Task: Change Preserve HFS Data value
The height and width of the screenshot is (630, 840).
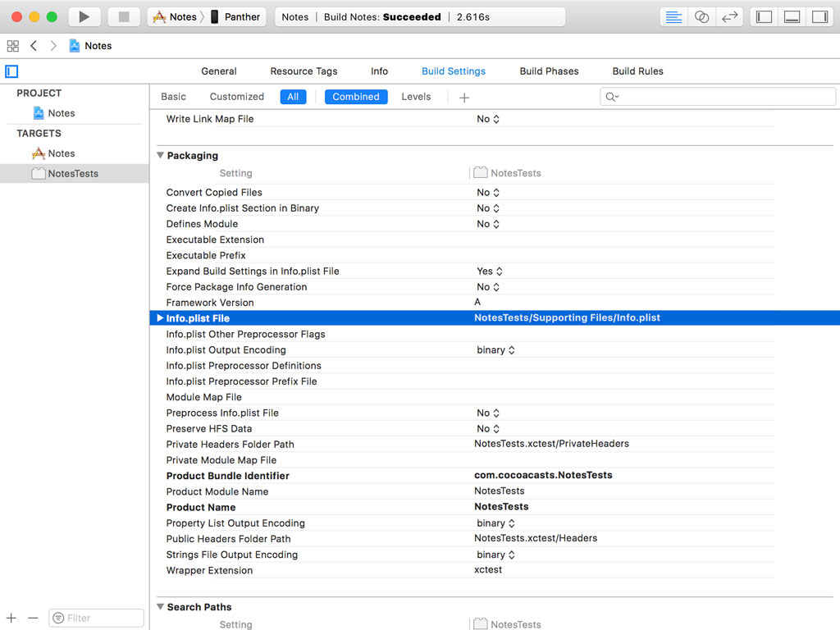Action: [488, 428]
